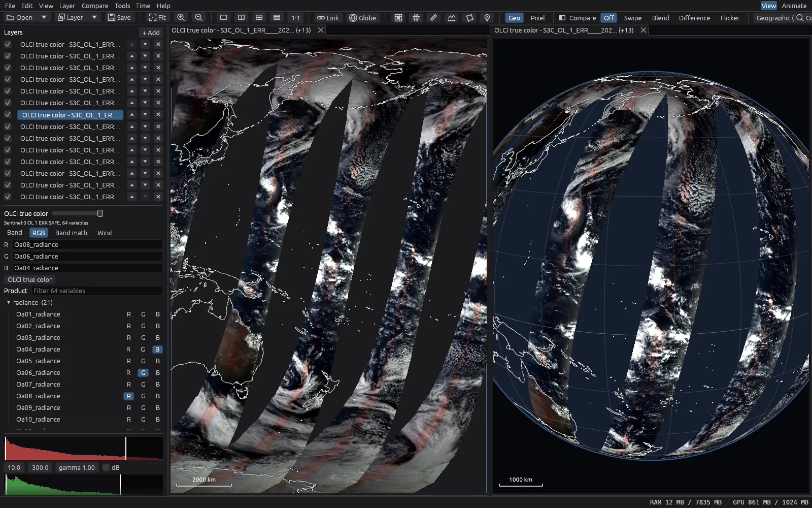Toggle the Link views button
812x508 pixels.
tap(328, 18)
